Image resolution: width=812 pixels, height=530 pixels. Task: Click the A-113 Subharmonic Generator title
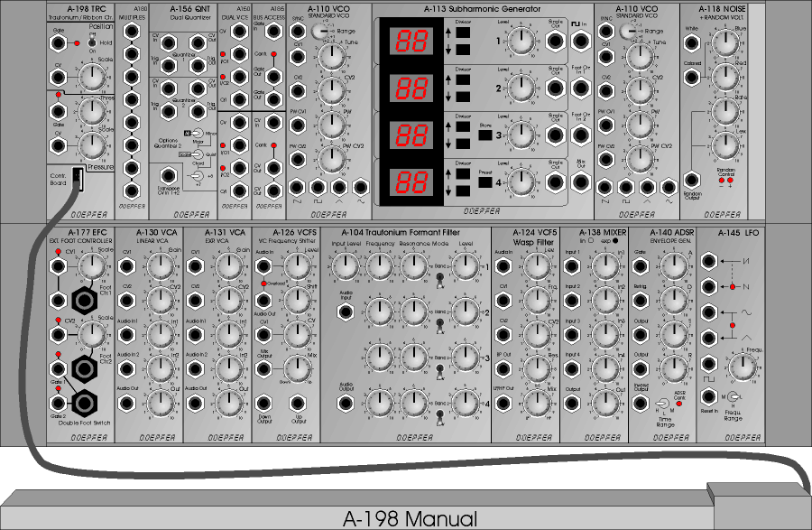pos(482,9)
